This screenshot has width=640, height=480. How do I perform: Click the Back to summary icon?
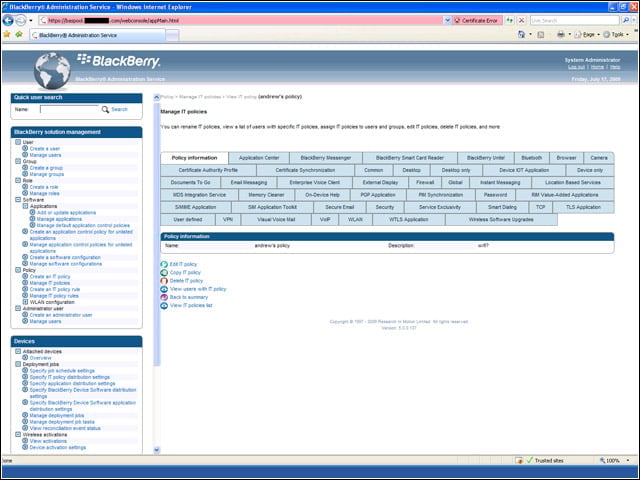[164, 297]
